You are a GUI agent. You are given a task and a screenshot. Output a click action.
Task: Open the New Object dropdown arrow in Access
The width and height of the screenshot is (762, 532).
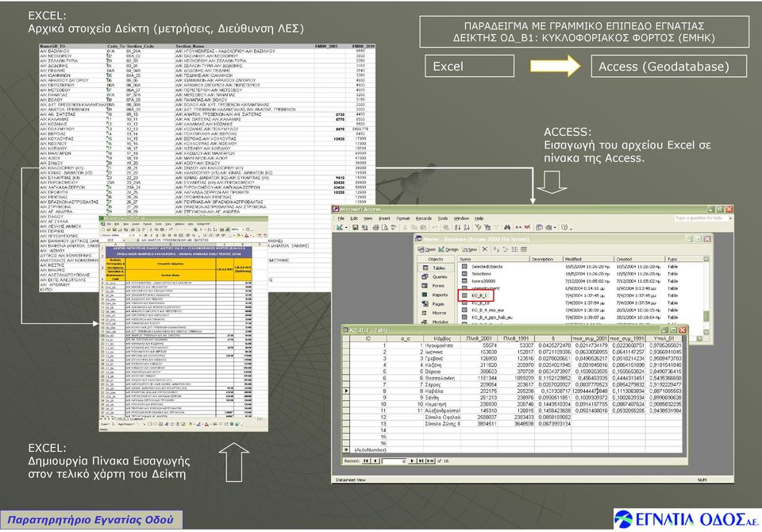[x=555, y=228]
